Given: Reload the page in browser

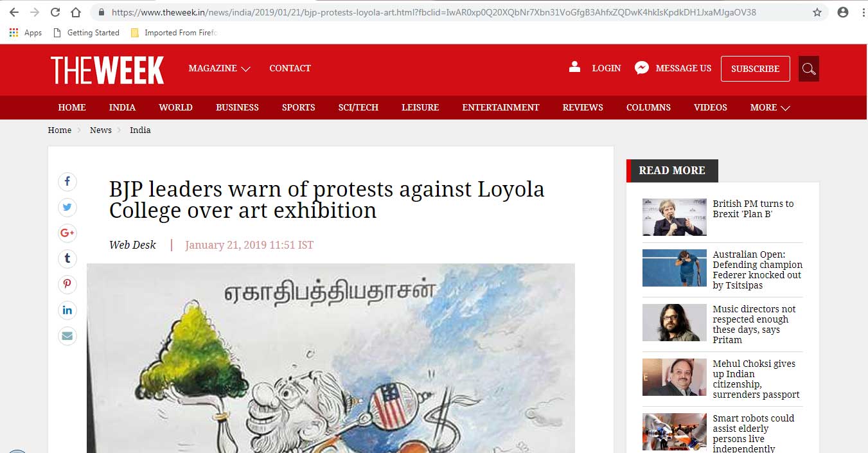Looking at the screenshot, I should [x=55, y=12].
